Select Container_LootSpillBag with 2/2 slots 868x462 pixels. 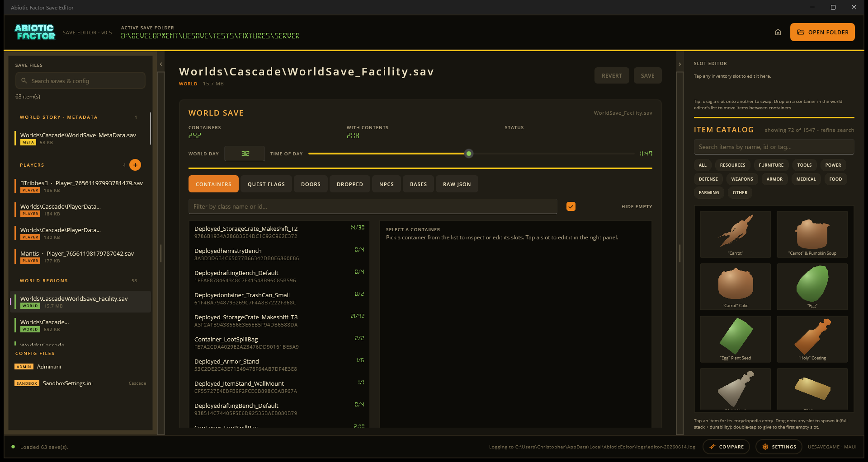[279, 343]
